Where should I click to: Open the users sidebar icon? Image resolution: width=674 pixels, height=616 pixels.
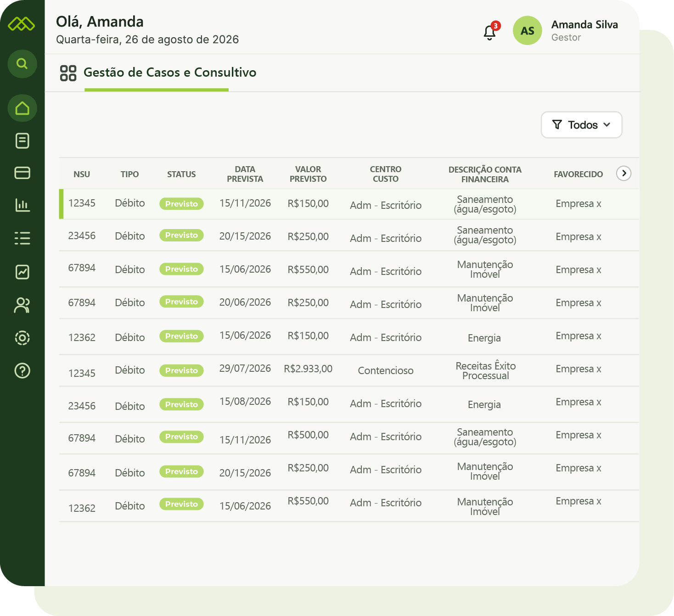click(22, 305)
